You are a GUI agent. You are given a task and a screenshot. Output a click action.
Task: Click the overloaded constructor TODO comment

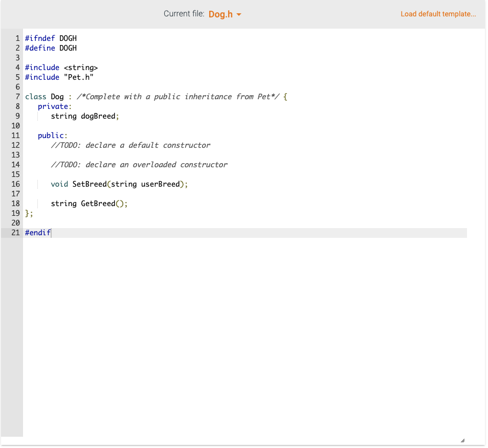(x=139, y=164)
